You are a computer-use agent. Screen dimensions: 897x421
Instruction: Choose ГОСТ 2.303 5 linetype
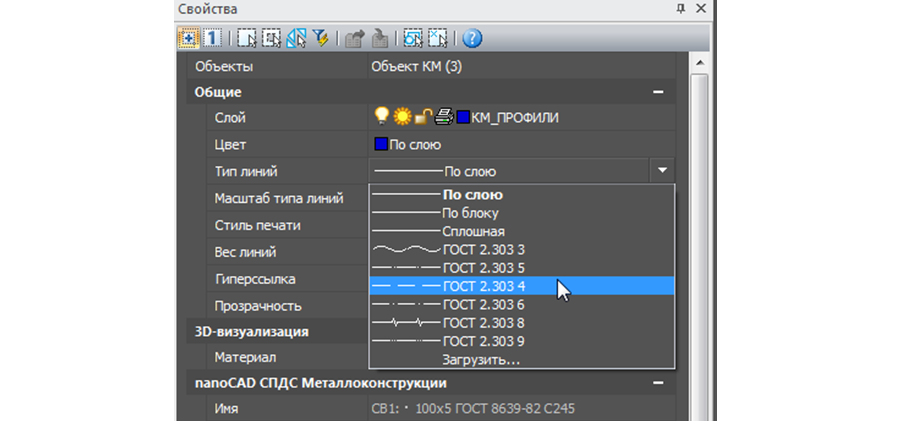coord(522,268)
